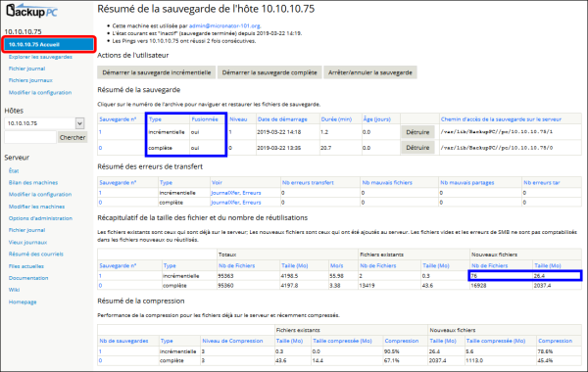Click the Mo/s column header
Viewport: 588px width, 372px height.
pos(336,266)
